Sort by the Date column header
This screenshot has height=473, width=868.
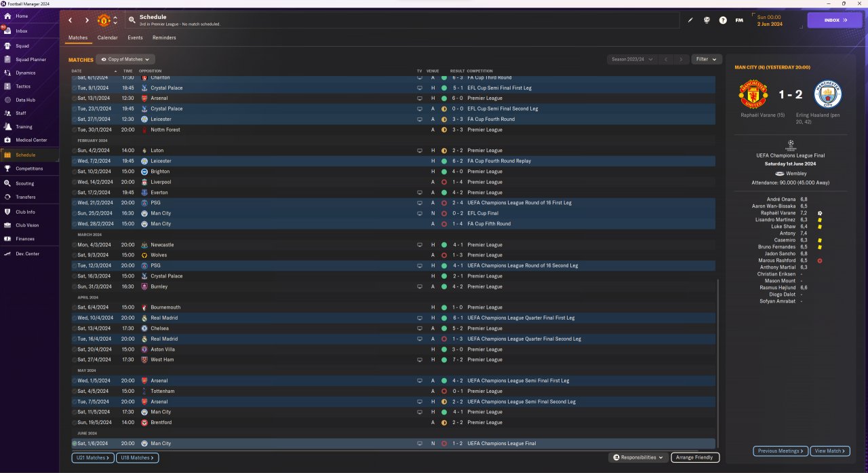(x=77, y=71)
